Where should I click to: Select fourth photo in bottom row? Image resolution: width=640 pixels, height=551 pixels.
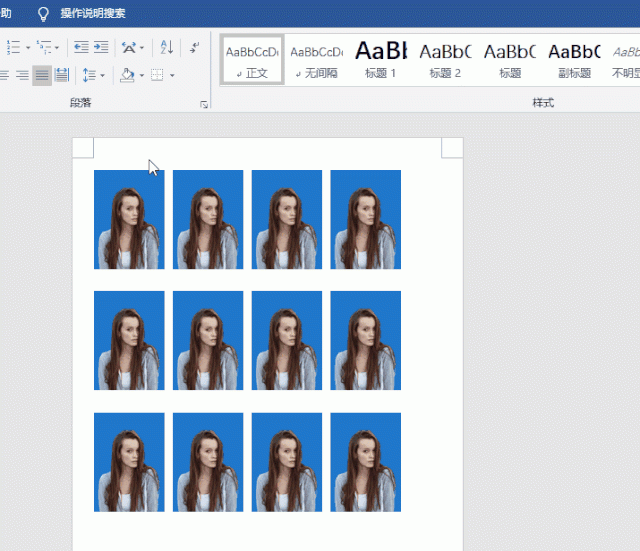[x=365, y=462]
